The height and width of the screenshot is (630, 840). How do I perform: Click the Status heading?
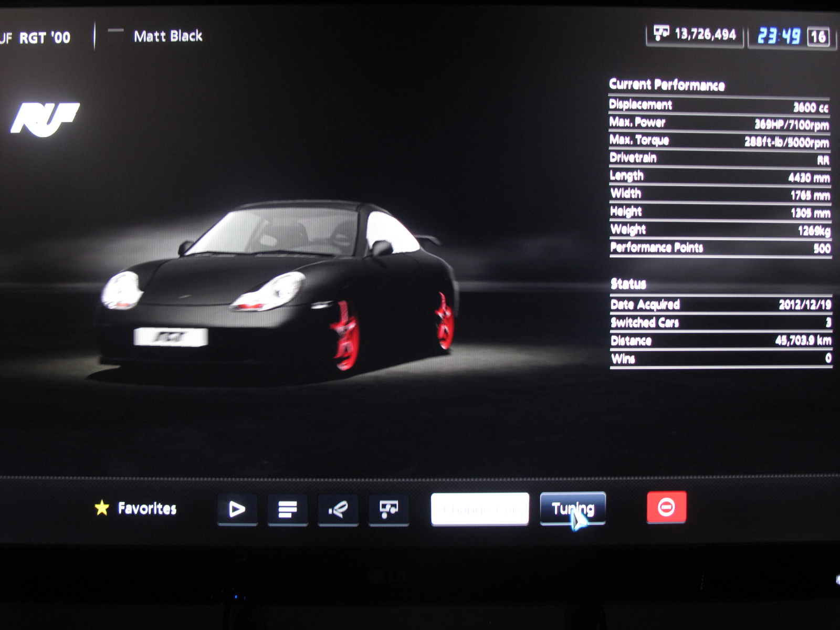click(628, 284)
